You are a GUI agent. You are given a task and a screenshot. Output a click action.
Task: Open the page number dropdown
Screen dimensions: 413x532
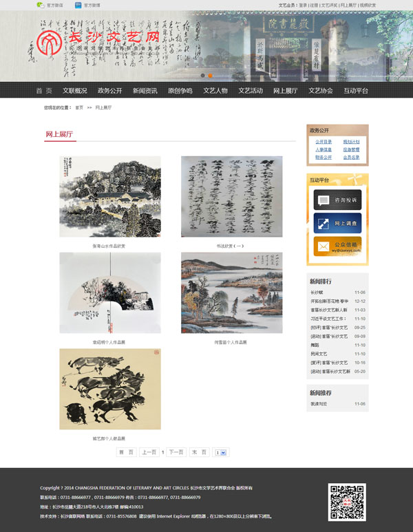[220, 452]
